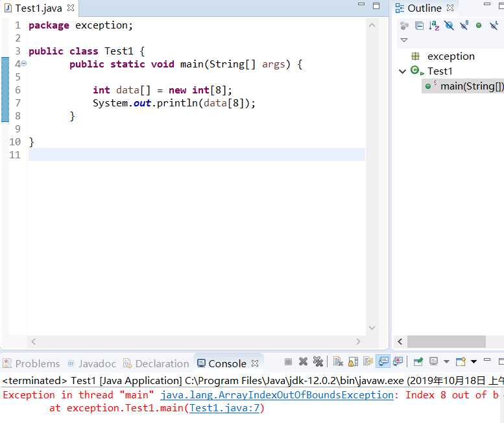Remove the launch with the single X icon
This screenshot has height=423, width=504.
pos(303,362)
